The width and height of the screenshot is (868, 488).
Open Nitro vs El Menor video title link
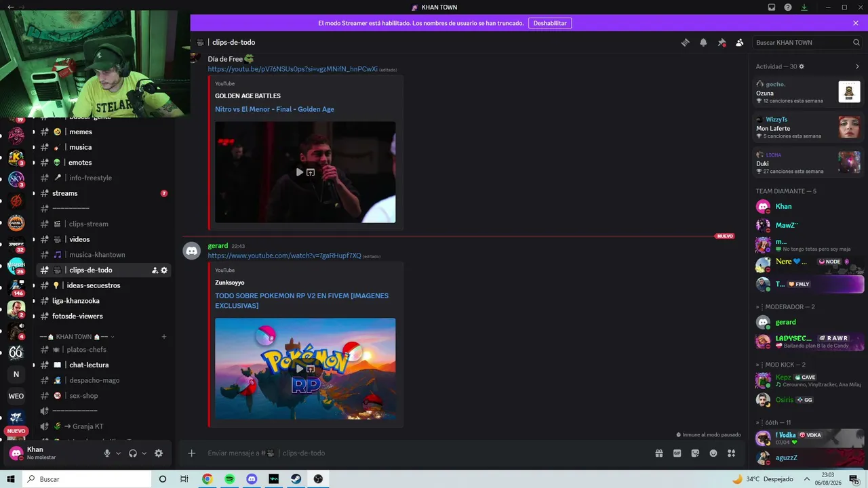tap(275, 109)
